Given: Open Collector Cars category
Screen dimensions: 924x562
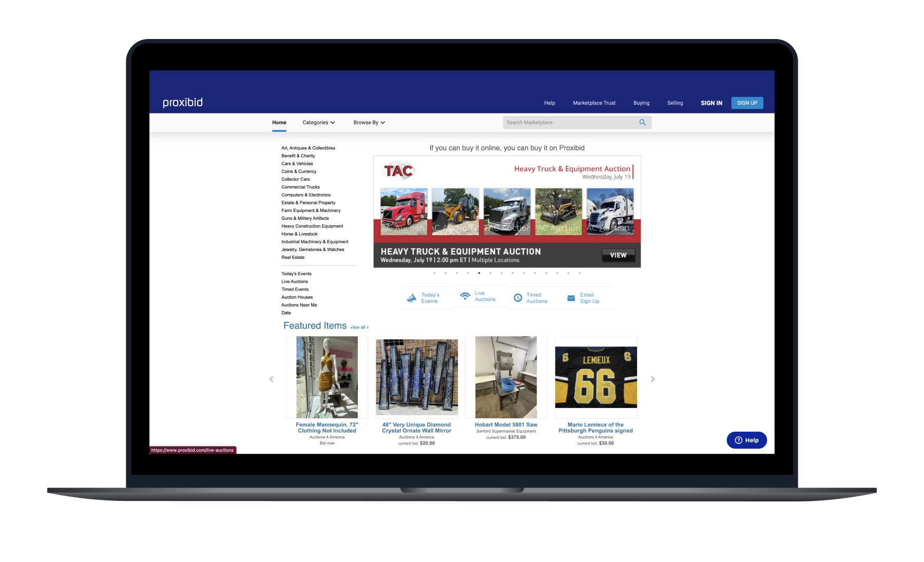Looking at the screenshot, I should tap(296, 179).
